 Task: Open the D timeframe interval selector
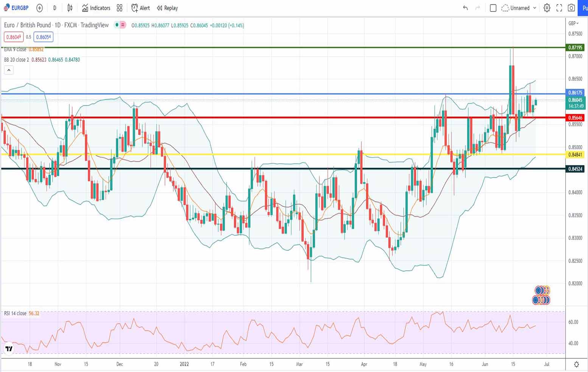54,8
